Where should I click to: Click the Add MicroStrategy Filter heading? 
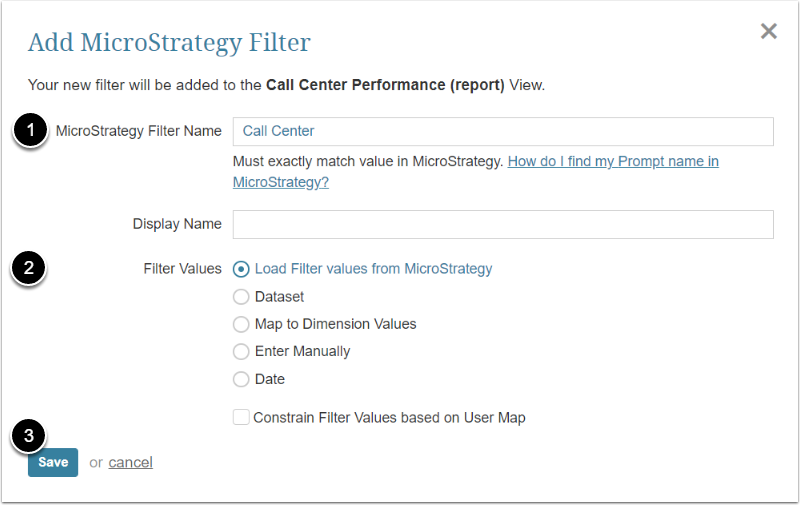click(169, 42)
